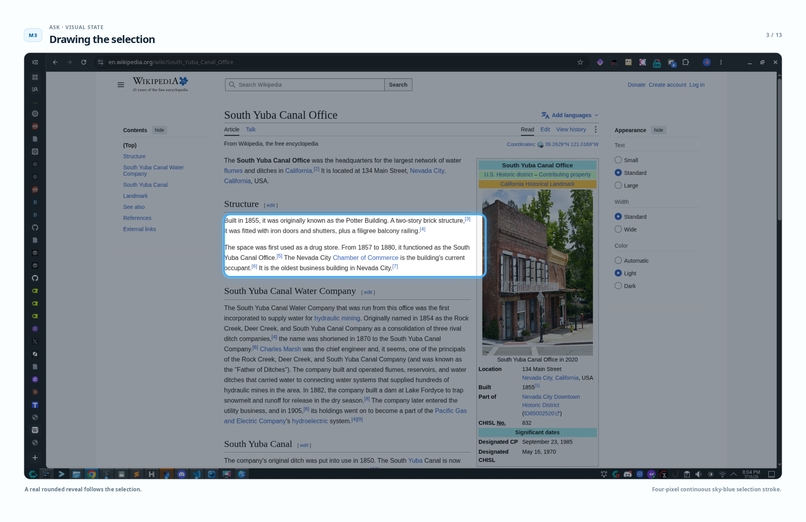
Task: Click the globe icon beside Coordinates
Action: click(540, 144)
